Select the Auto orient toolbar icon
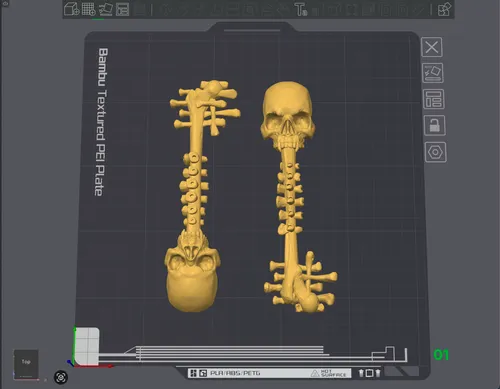The height and width of the screenshot is (389, 500). pyautogui.click(x=106, y=9)
